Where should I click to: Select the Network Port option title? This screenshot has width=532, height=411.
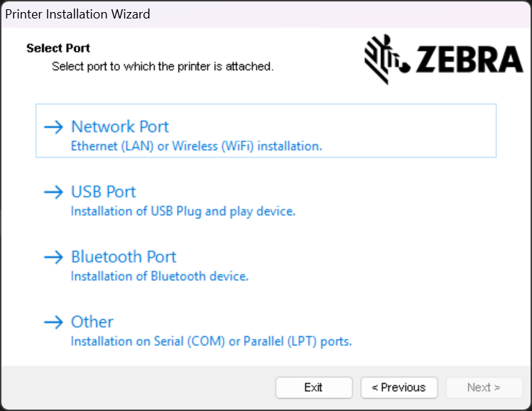click(x=120, y=127)
